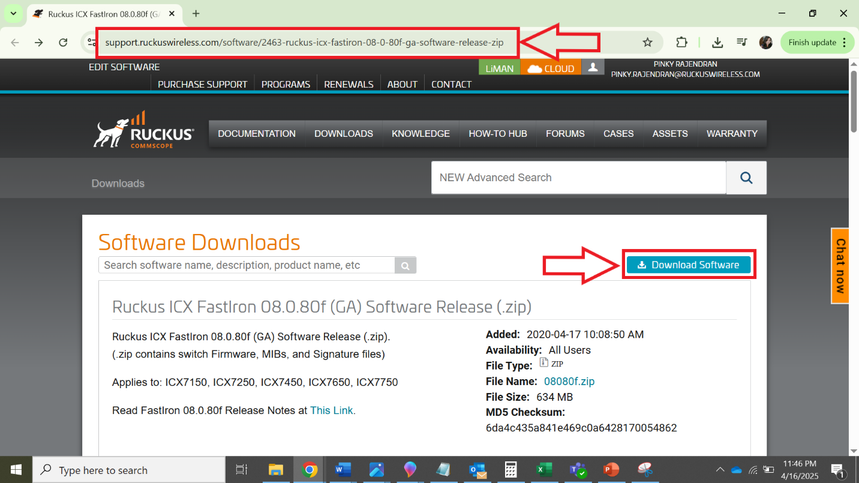Open the orange Chat now side tab
This screenshot has height=483, width=859.
[x=840, y=266]
